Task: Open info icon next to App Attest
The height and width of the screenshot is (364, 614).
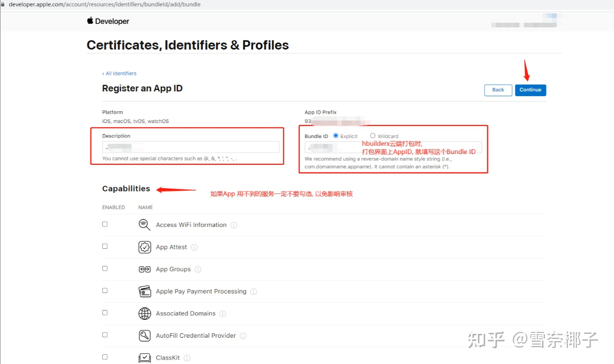Action: point(194,247)
